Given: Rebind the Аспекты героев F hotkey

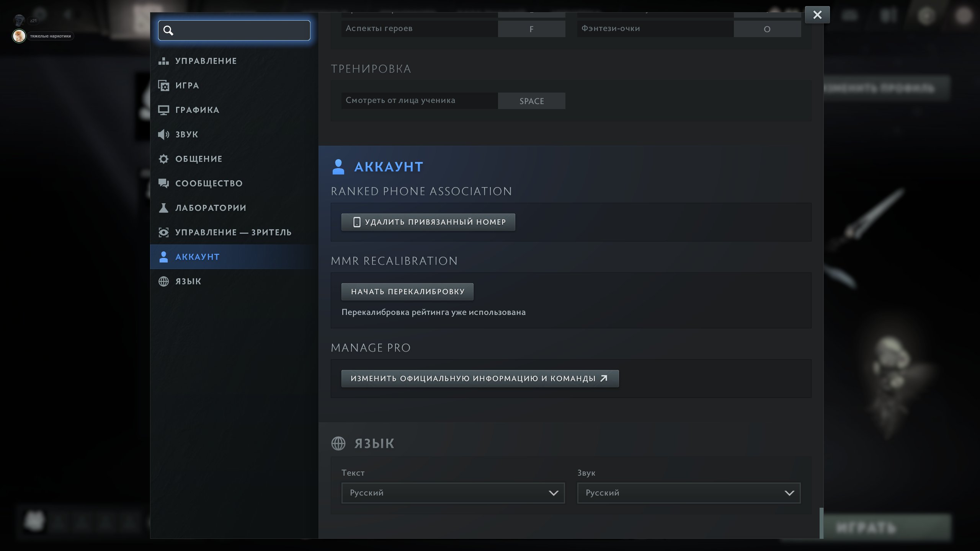Looking at the screenshot, I should click(531, 29).
